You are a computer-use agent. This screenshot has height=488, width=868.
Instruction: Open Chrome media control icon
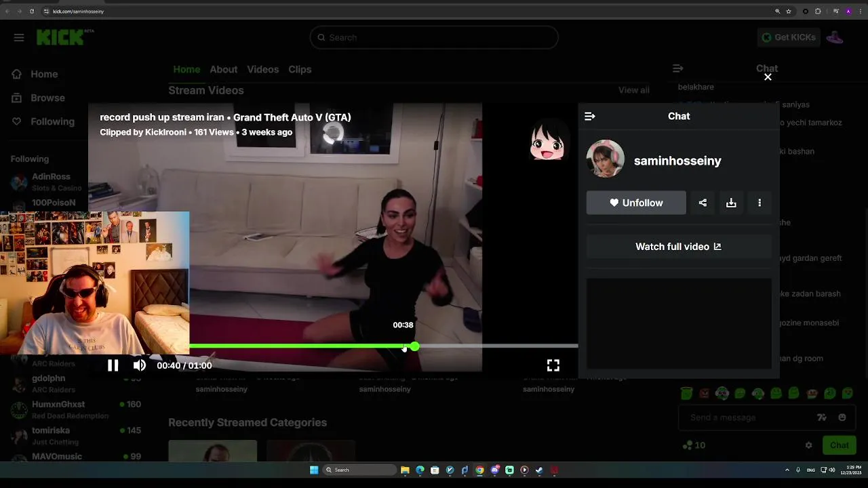[836, 12]
